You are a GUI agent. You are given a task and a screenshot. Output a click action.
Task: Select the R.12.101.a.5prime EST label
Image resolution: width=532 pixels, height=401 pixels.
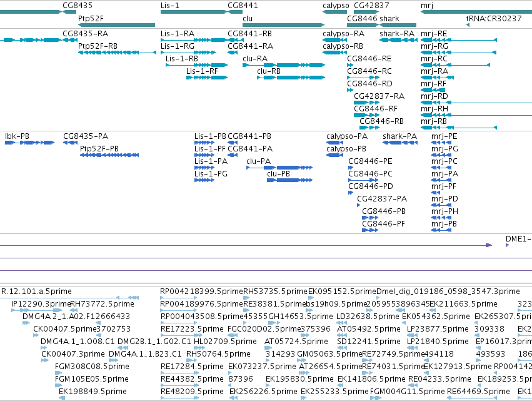point(37,292)
